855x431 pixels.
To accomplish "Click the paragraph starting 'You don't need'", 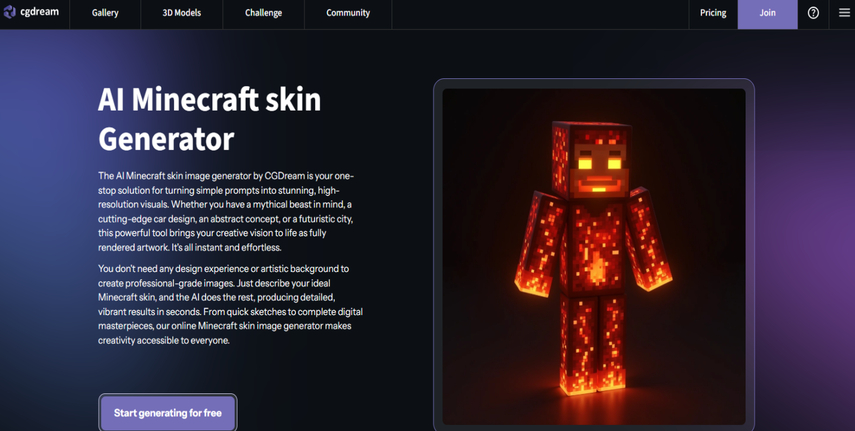I will pyautogui.click(x=230, y=304).
